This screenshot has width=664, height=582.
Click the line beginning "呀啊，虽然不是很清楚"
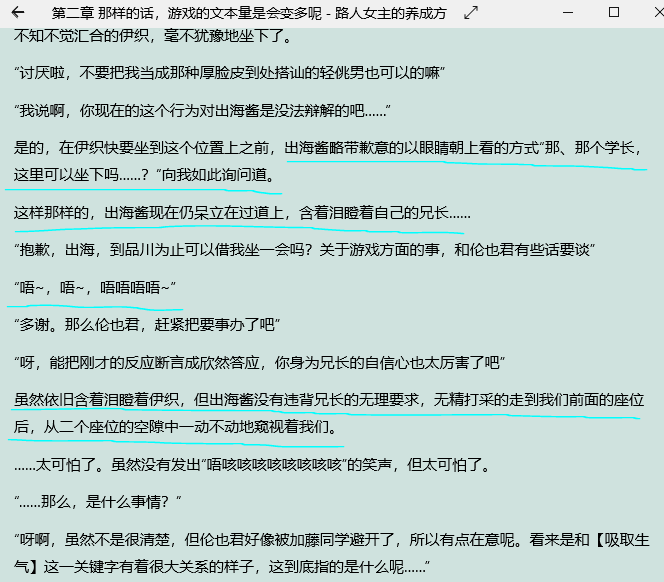[332, 540]
